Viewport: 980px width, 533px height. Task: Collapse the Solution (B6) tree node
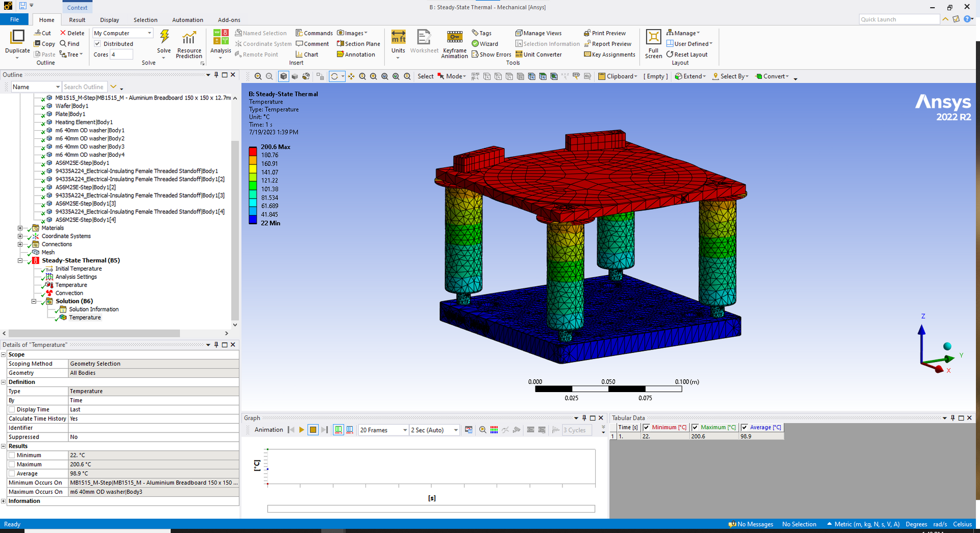pyautogui.click(x=34, y=301)
